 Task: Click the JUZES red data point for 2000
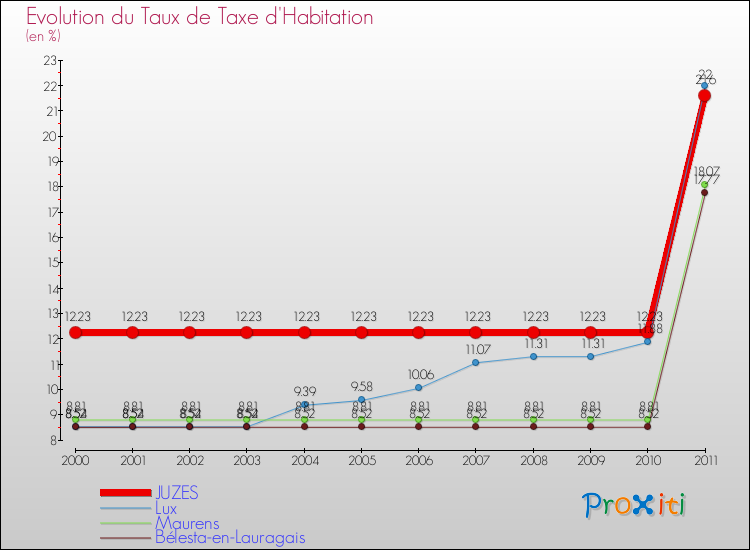tap(76, 332)
